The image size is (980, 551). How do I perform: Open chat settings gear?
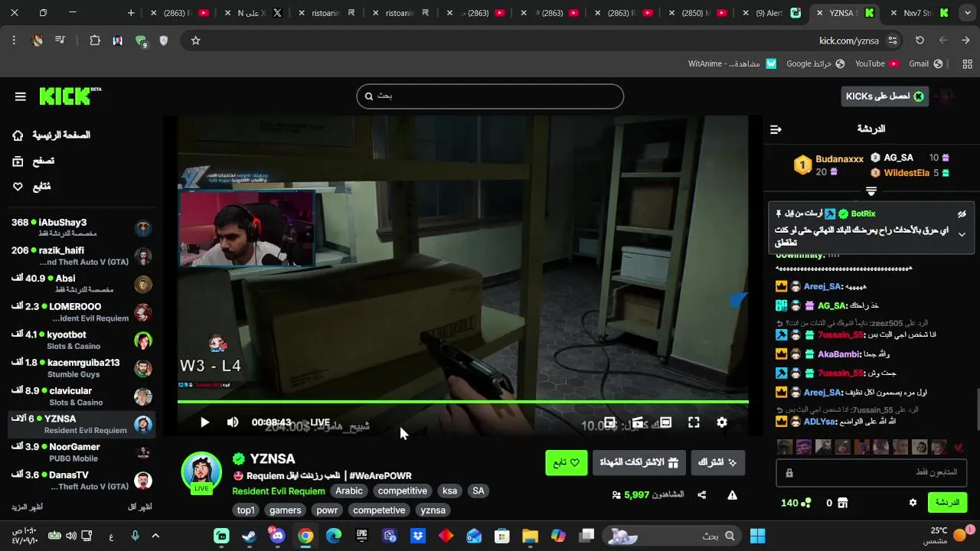pyautogui.click(x=913, y=503)
